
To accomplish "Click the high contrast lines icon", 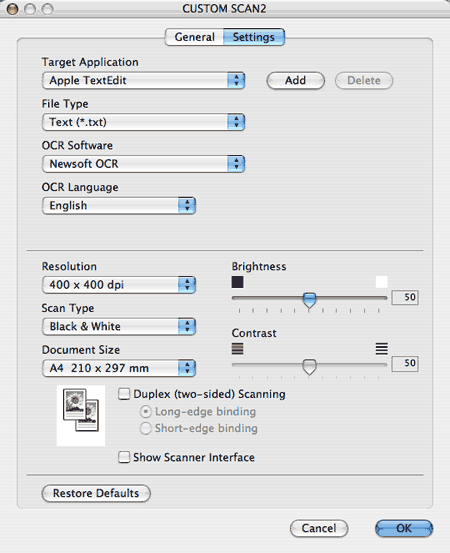I will pos(382,349).
